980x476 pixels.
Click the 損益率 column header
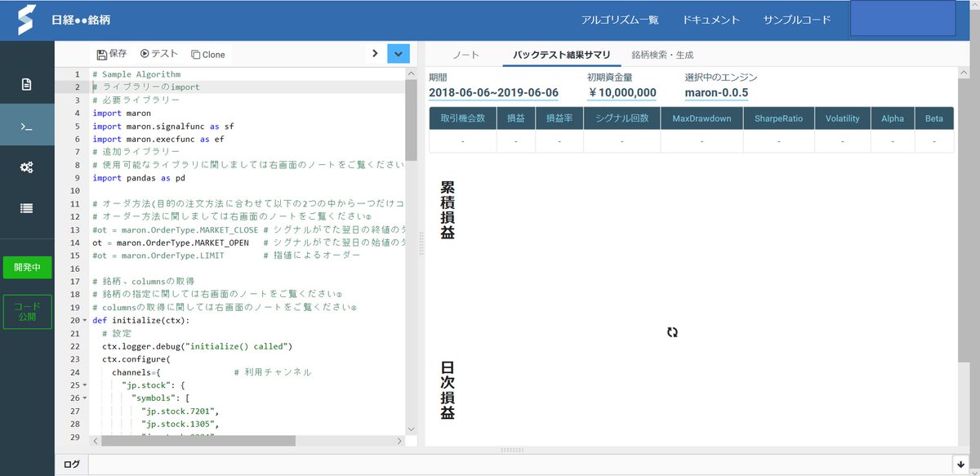point(559,118)
